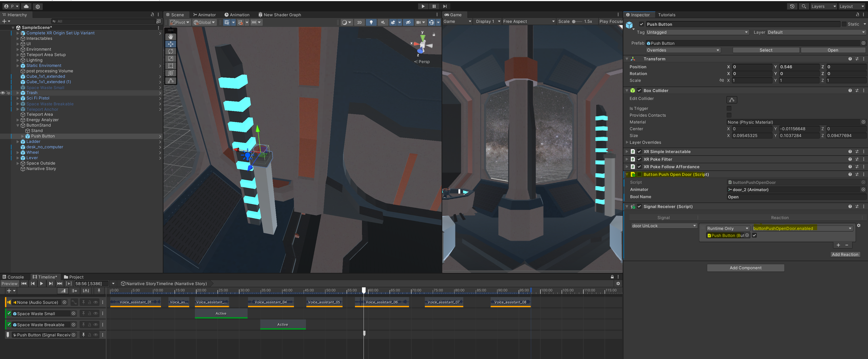Toggle 2D view mode in Scene
Viewport: 868px width, 359px height.
[x=359, y=23]
